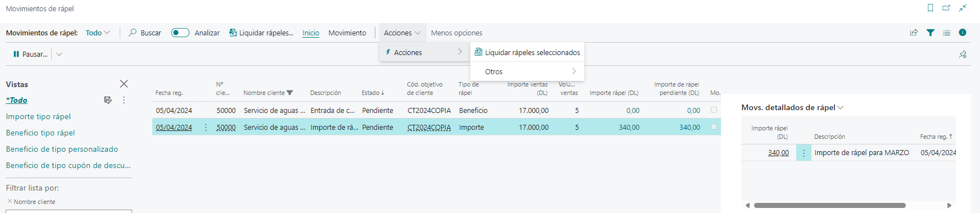Expand the Acciones menu dropdown
Image resolution: width=980 pixels, height=213 pixels.
[402, 33]
